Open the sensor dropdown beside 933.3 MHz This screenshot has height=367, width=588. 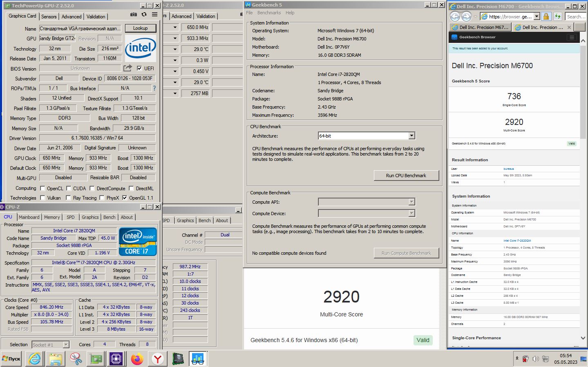pos(175,38)
